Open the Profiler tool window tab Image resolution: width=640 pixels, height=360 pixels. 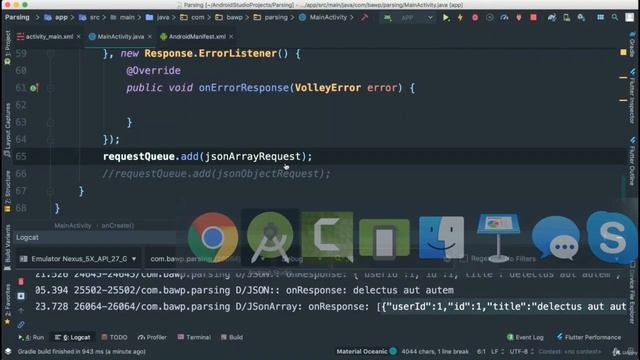(152, 337)
